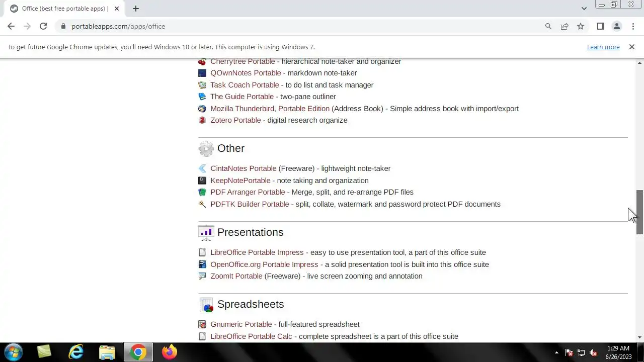Open the LibreOffice Portable Calc link
This screenshot has width=644, height=362.
(251, 336)
